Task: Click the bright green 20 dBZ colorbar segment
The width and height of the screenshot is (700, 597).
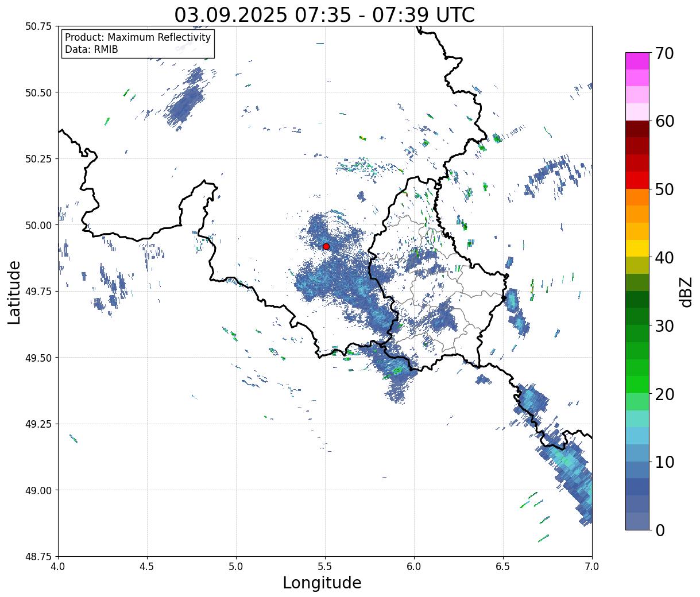Action: tap(637, 385)
